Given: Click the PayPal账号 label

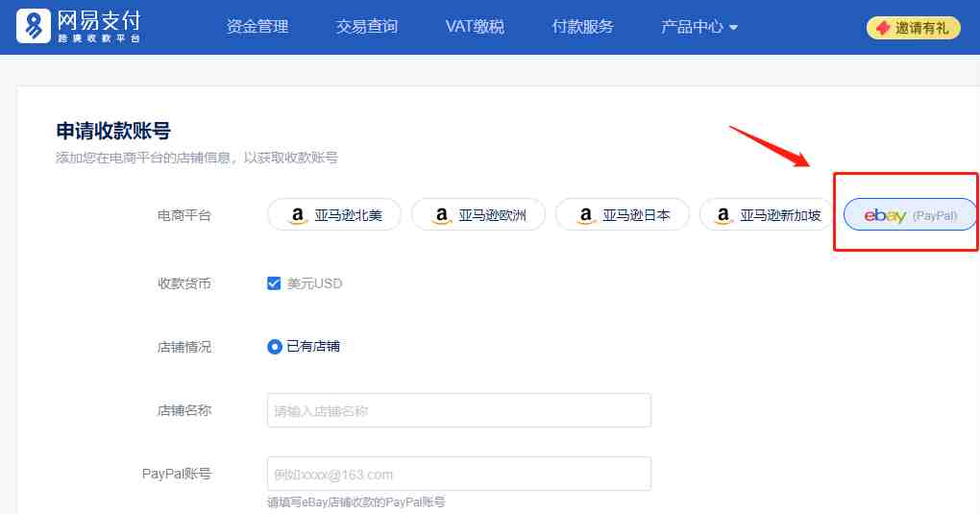Looking at the screenshot, I should pyautogui.click(x=177, y=474).
